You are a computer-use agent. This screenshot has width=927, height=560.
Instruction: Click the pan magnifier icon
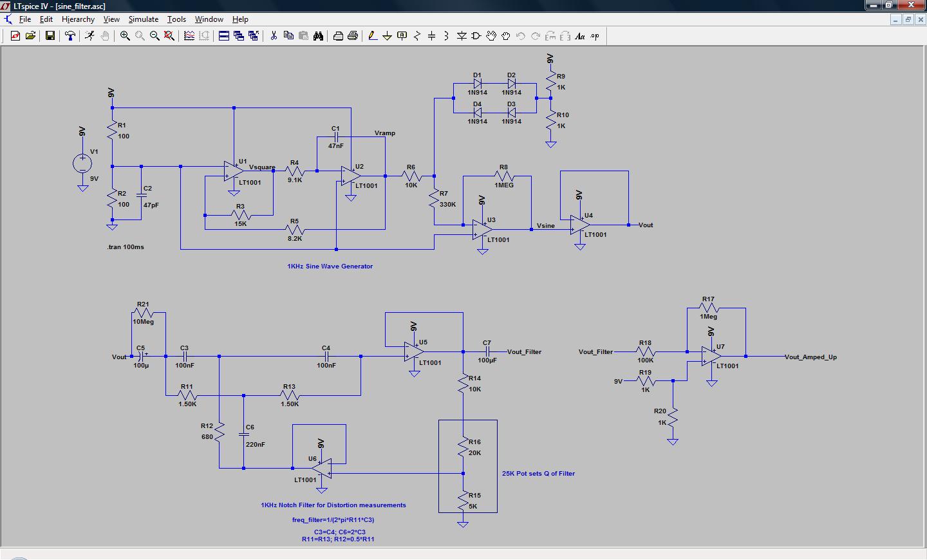coord(140,36)
